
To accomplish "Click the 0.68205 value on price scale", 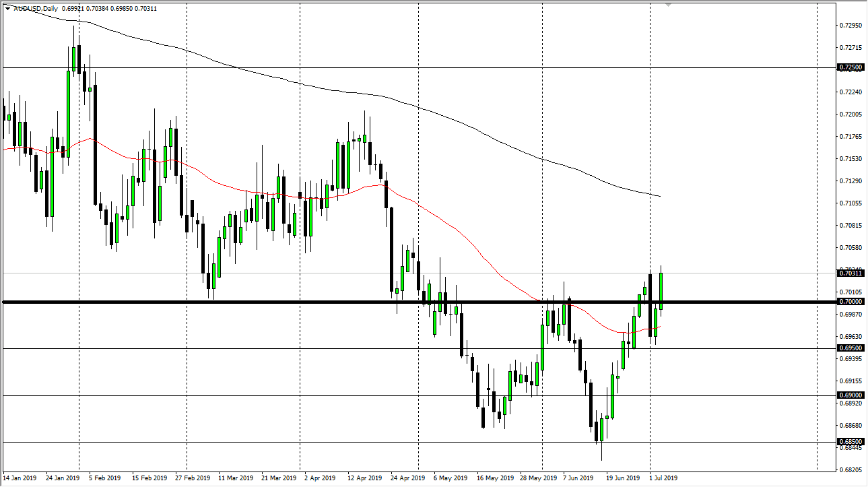I will click(x=850, y=469).
